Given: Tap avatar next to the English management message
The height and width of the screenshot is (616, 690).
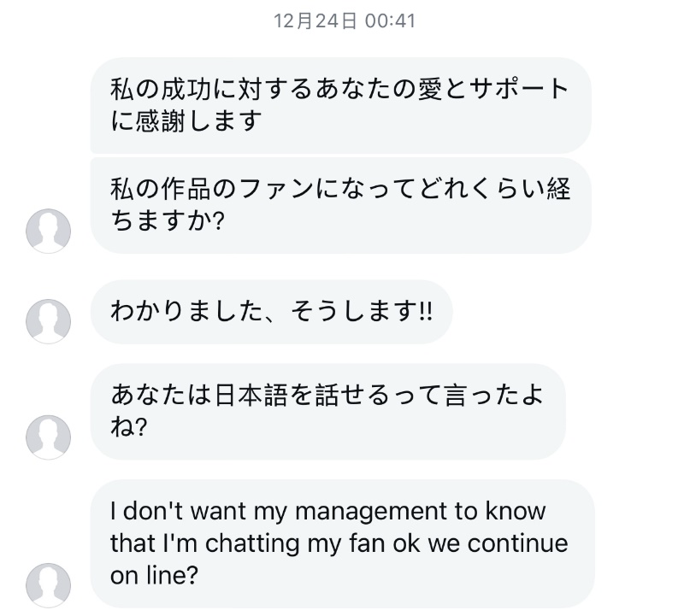Looking at the screenshot, I should coord(49,585).
